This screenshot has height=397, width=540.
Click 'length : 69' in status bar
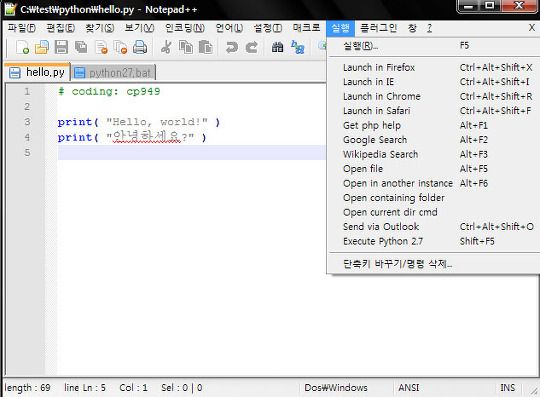coord(28,388)
